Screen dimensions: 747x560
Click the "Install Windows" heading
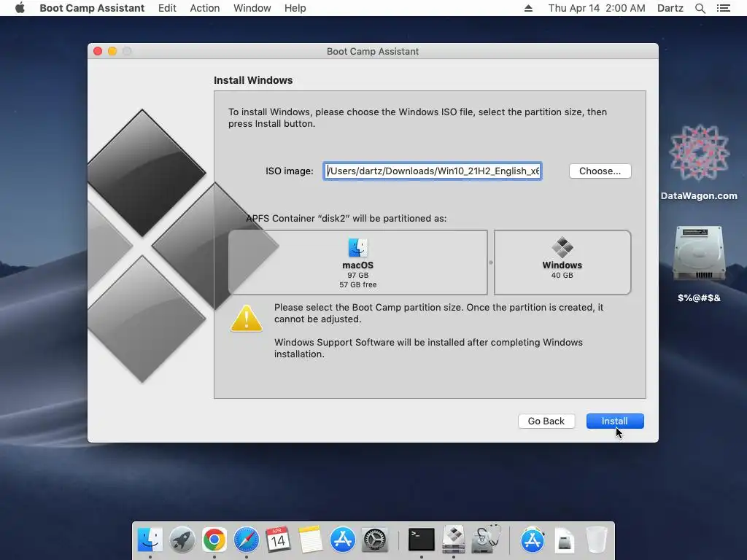point(253,80)
